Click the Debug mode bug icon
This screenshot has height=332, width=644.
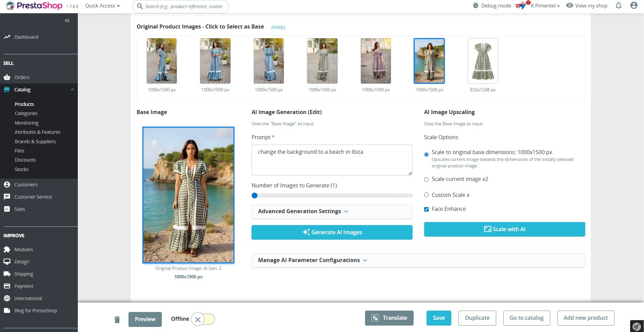coord(476,5)
